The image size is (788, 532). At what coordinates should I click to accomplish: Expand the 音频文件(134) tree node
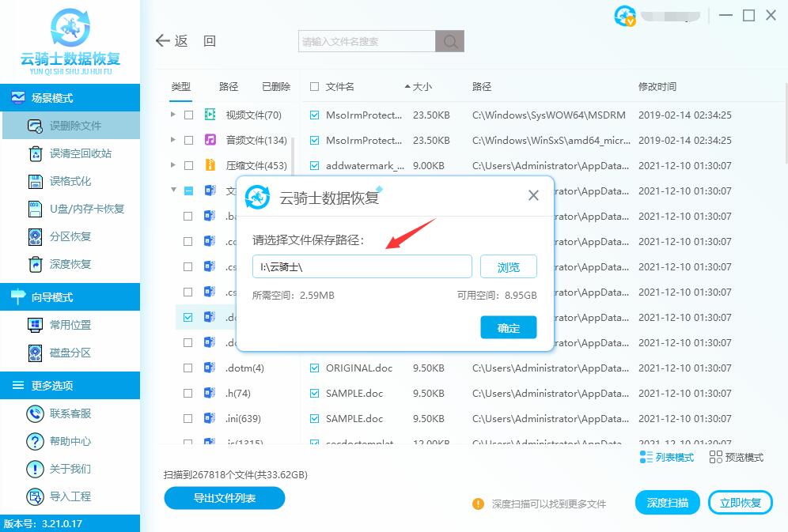tap(173, 140)
